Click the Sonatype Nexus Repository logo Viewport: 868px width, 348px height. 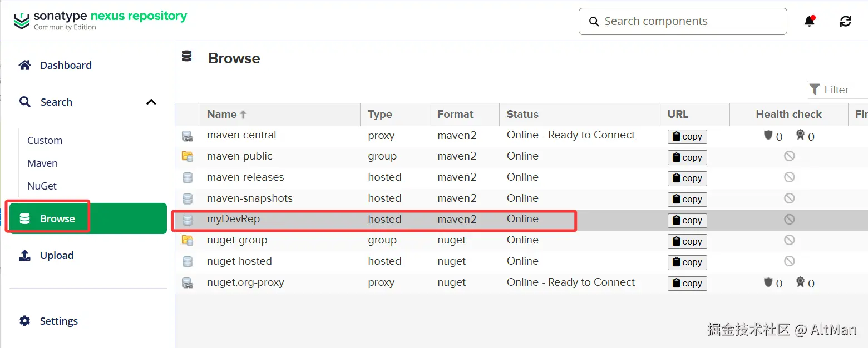pos(101,21)
